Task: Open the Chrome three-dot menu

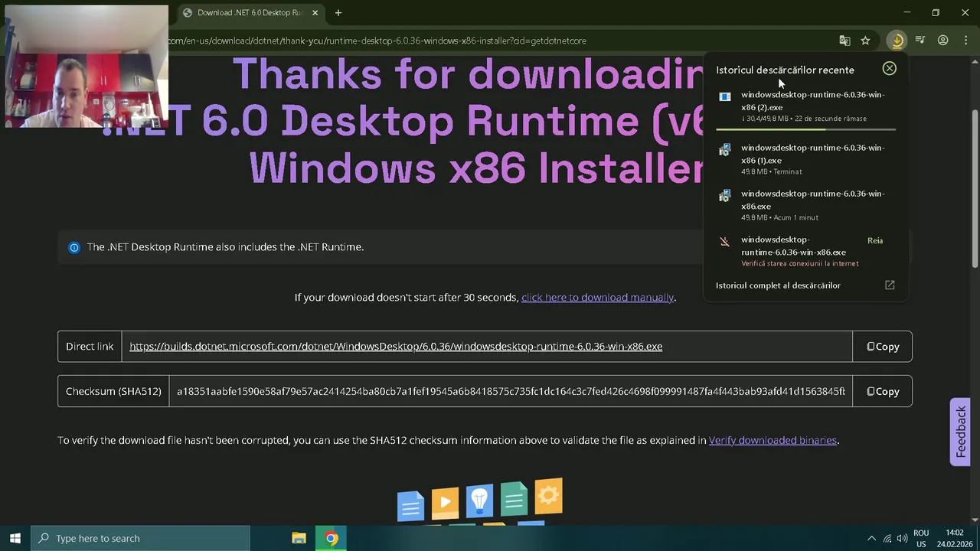Action: pyautogui.click(x=965, y=41)
